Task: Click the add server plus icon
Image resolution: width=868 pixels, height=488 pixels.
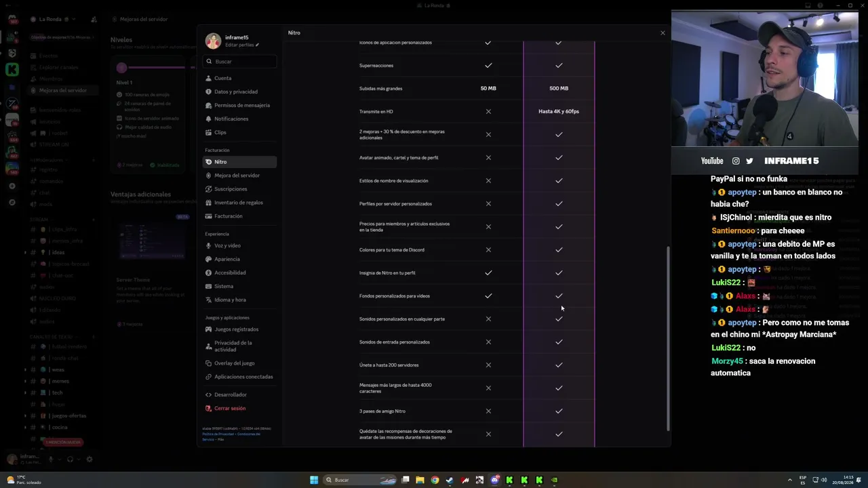Action: tap(12, 186)
